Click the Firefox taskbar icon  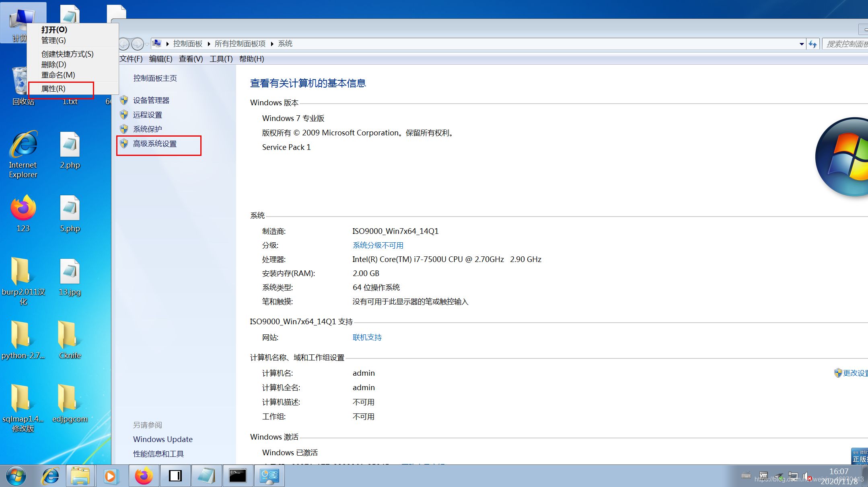coord(144,476)
